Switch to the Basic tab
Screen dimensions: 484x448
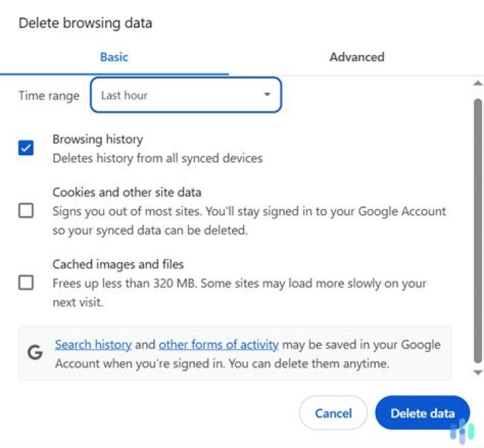[114, 57]
